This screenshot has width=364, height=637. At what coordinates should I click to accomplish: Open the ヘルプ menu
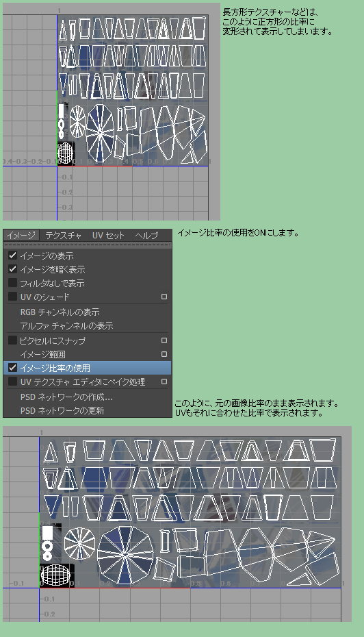click(x=146, y=235)
